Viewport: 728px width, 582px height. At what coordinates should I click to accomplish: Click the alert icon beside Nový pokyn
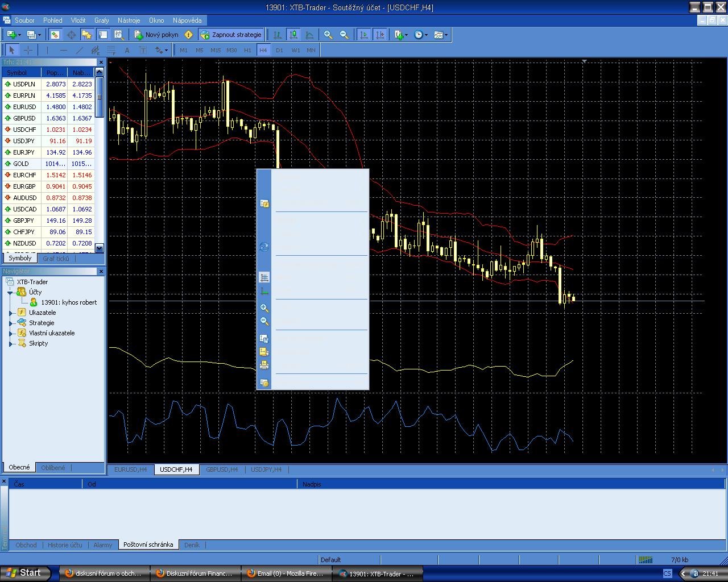click(189, 35)
